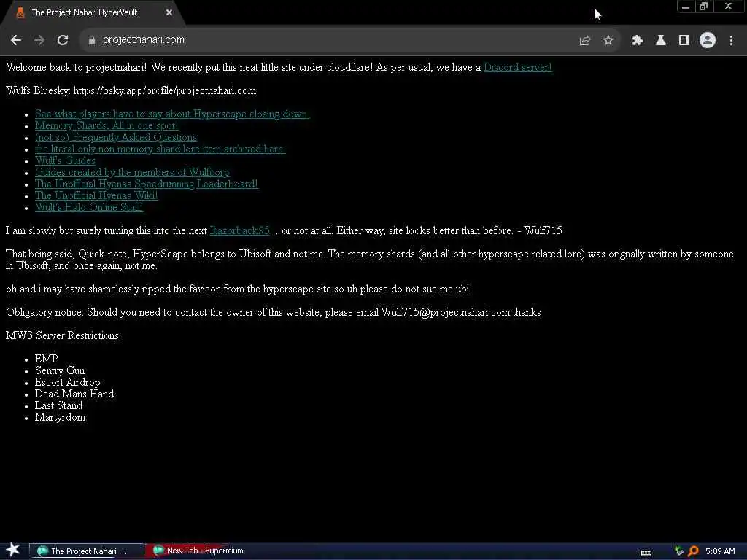Open Memory Shards, All in one spot link
Viewport: 747px width, 560px height.
point(107,125)
